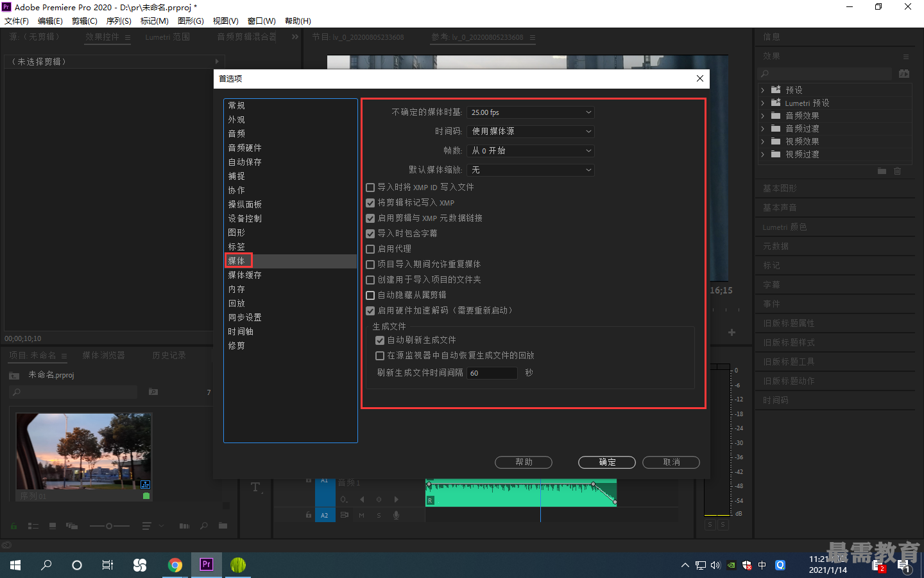Click filter bin icon beside project search
Image resolution: width=924 pixels, height=578 pixels.
153,392
